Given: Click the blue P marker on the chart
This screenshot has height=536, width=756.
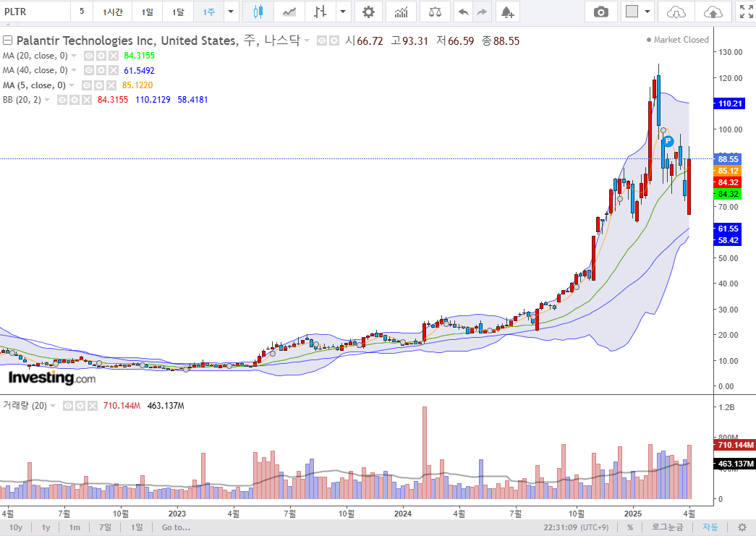Looking at the screenshot, I should [x=668, y=141].
